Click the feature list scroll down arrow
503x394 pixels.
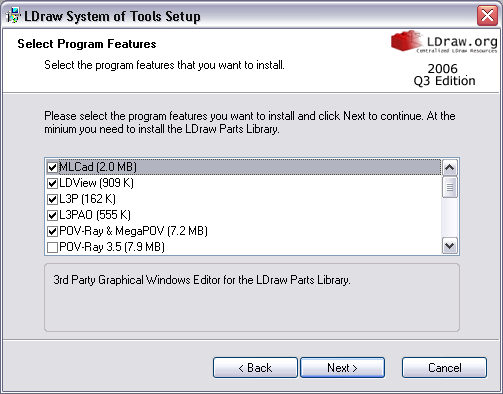pos(450,246)
